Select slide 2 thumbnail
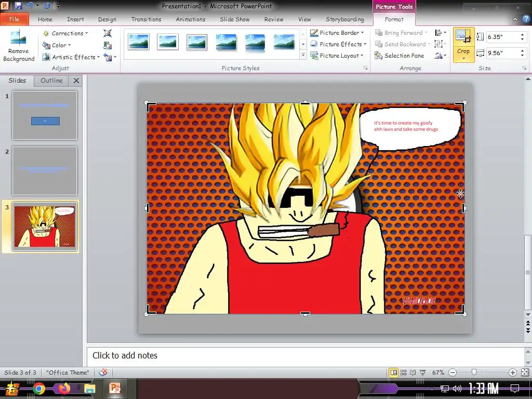Screen dimensions: 532x399 [45, 171]
